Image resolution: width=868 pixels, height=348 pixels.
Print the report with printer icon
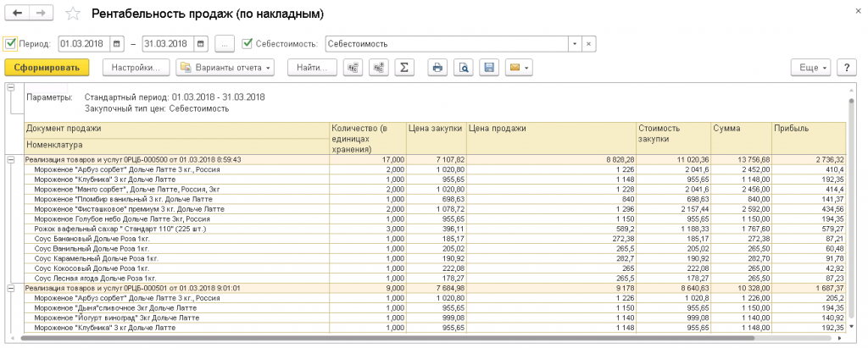coord(437,68)
